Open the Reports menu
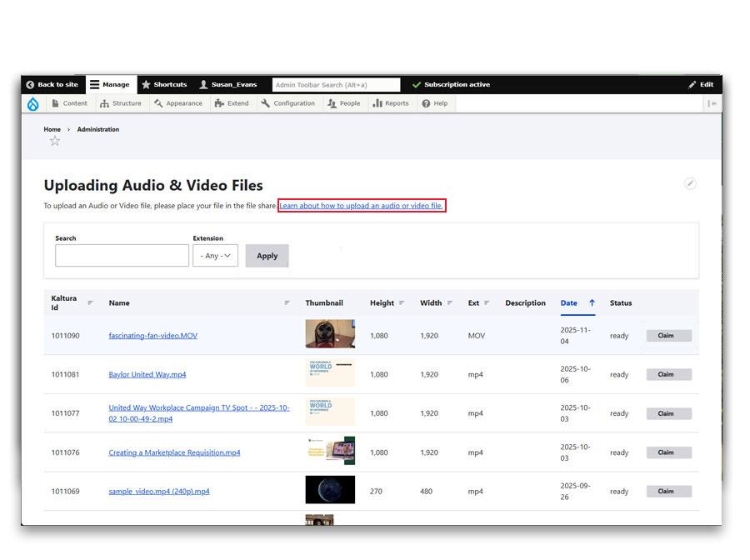This screenshot has height=560, width=750. click(x=391, y=103)
